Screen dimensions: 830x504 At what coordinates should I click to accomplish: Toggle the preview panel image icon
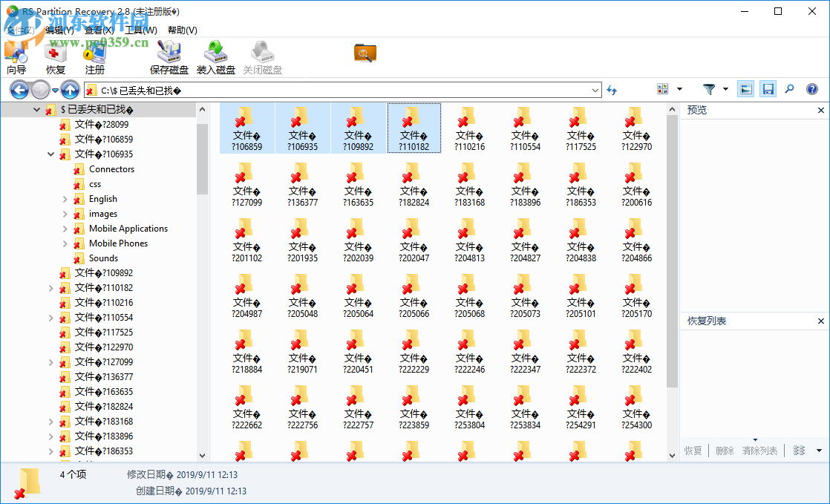pyautogui.click(x=745, y=89)
